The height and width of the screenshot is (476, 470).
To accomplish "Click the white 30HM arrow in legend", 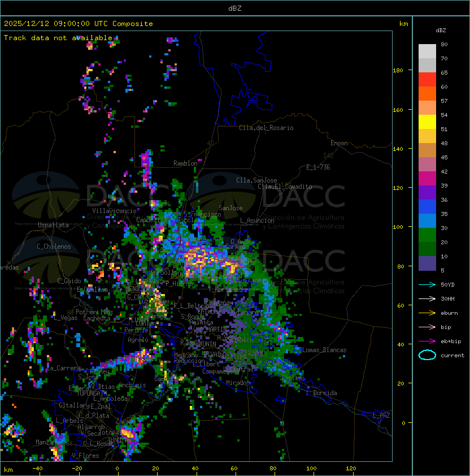I will click(x=427, y=298).
